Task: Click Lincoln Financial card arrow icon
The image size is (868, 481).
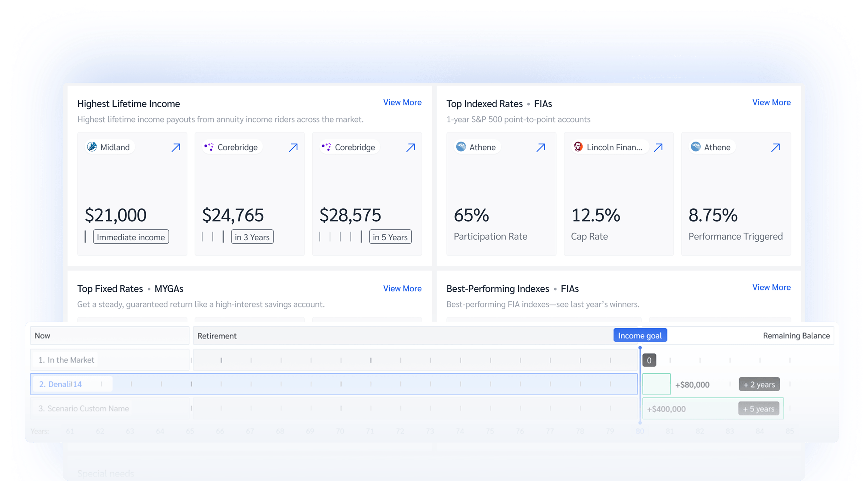Action: (x=658, y=148)
